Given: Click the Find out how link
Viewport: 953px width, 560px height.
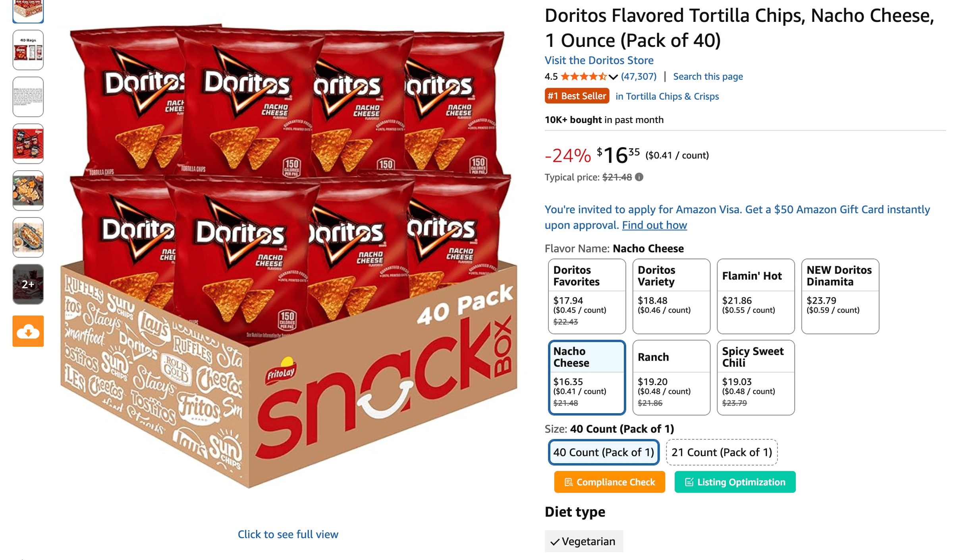Looking at the screenshot, I should pos(654,225).
